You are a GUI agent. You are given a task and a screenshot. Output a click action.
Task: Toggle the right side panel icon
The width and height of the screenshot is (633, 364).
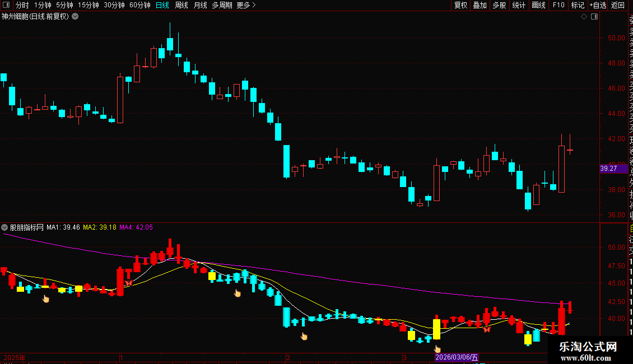(x=594, y=17)
